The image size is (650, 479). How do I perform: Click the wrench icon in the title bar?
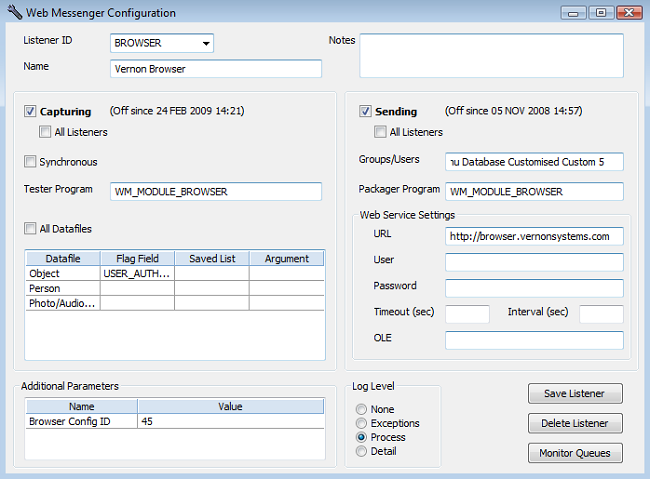(x=14, y=12)
